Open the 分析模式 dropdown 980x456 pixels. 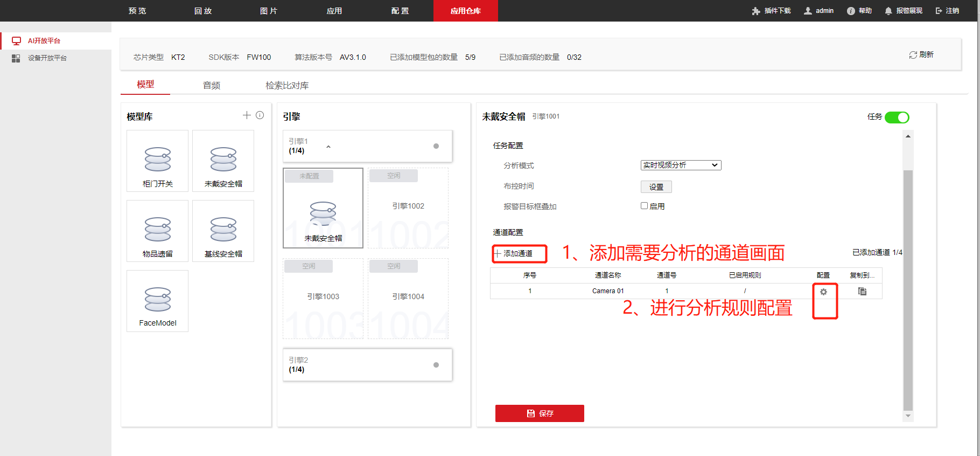pos(681,165)
